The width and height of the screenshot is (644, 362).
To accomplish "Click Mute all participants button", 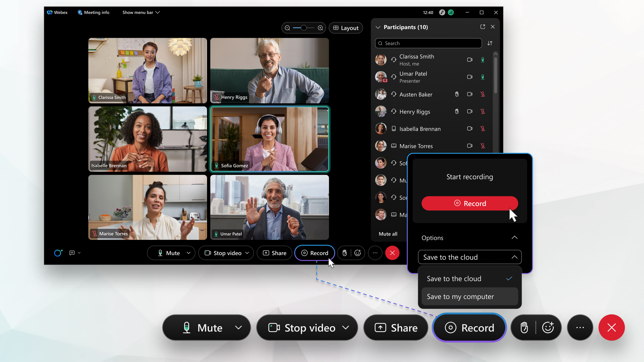I will point(388,233).
